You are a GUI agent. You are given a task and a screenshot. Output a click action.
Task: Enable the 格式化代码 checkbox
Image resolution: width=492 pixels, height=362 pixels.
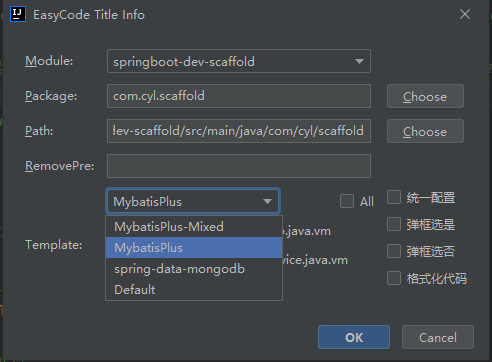pos(394,278)
